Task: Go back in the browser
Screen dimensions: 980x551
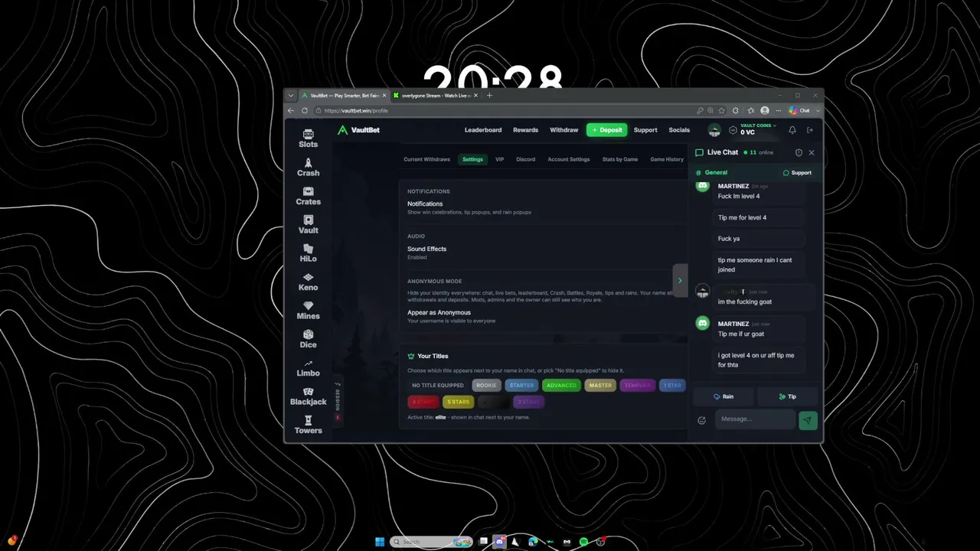Action: point(291,110)
